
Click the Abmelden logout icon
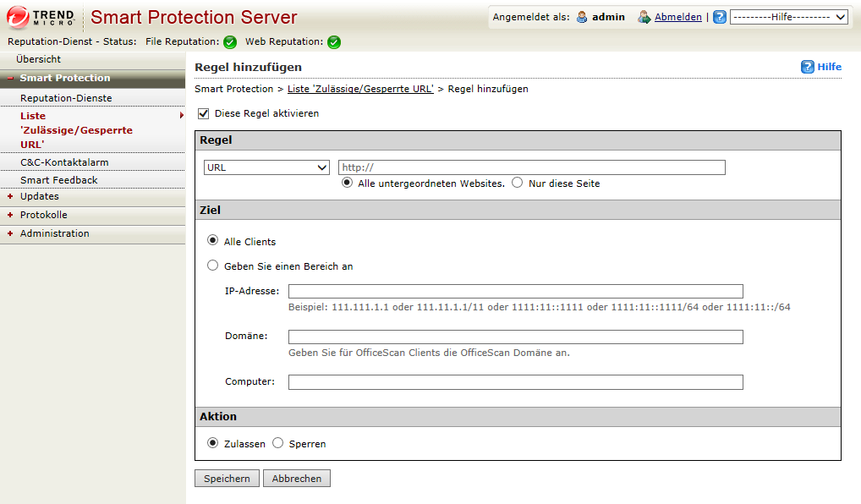pyautogui.click(x=644, y=17)
